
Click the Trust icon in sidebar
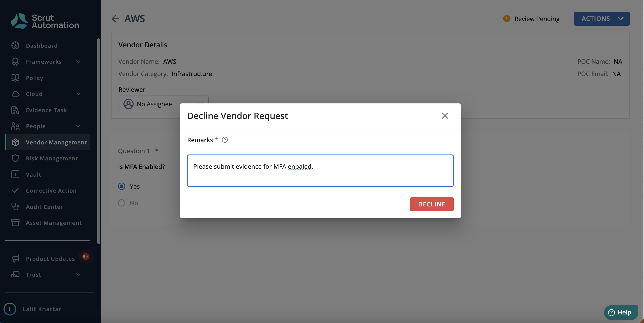tap(15, 275)
